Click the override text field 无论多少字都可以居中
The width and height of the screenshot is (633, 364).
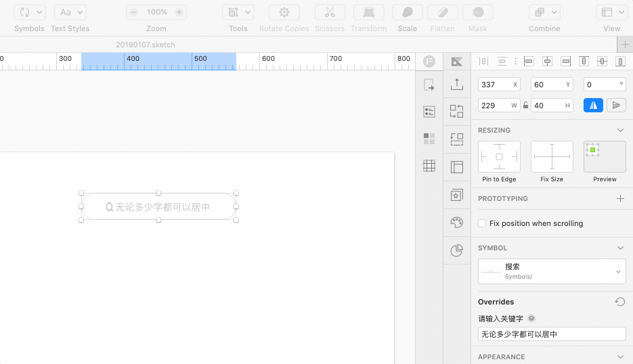(552, 334)
